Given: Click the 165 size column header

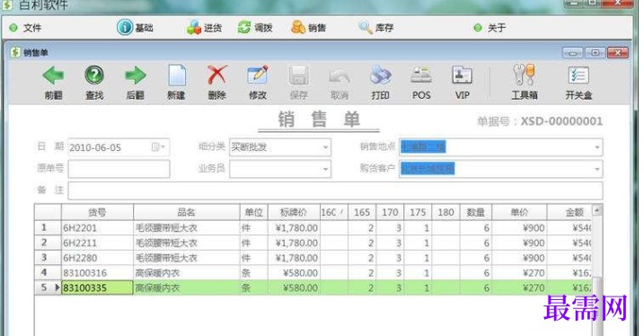Looking at the screenshot, I should pos(362,212).
